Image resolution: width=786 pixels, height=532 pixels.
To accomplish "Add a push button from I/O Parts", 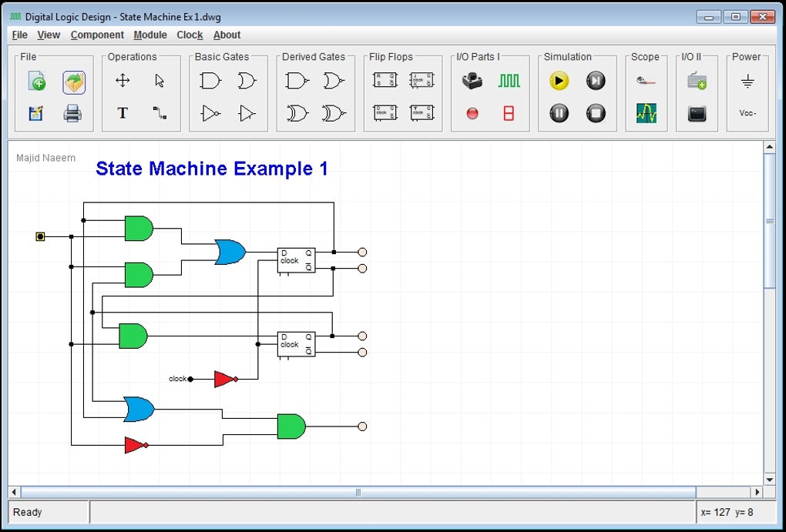I will coord(470,79).
